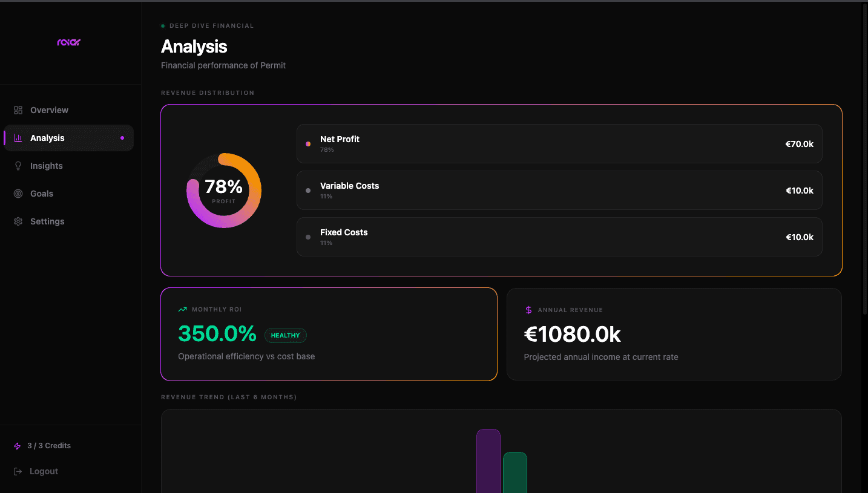
Task: Click the 11% text under Variable Costs
Action: point(326,197)
